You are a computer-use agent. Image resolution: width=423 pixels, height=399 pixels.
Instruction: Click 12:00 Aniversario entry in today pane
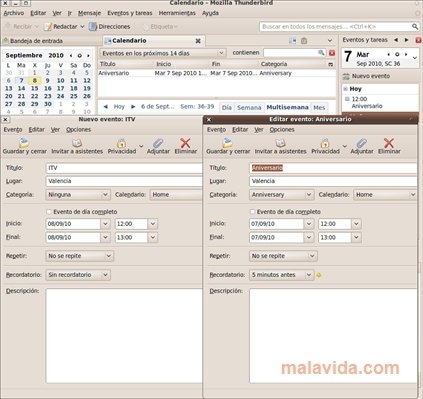[380, 103]
